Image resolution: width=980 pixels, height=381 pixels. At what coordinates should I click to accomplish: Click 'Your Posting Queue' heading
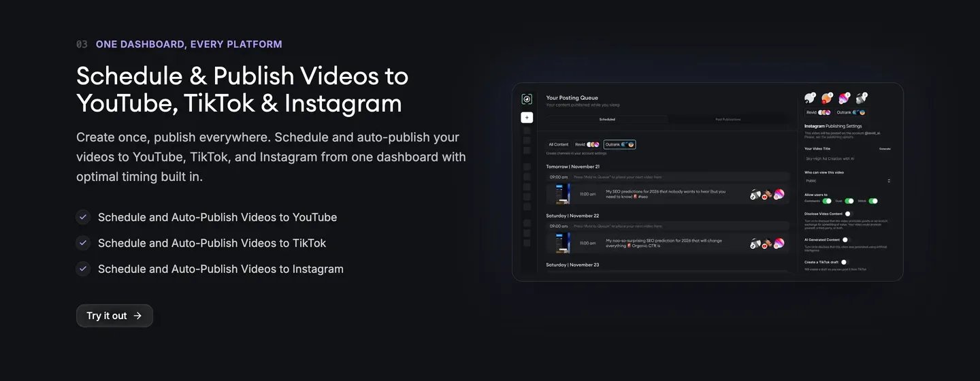coord(572,98)
